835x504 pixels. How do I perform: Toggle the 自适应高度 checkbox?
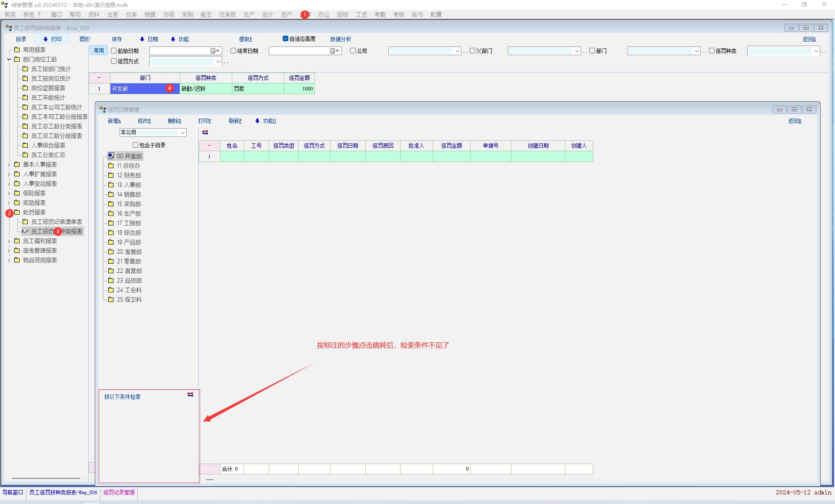click(x=285, y=39)
